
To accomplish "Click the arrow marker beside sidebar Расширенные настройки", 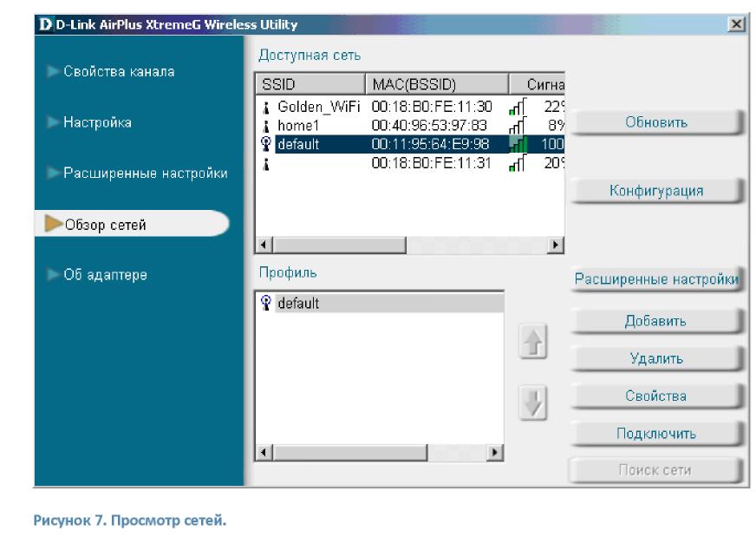I will click(x=53, y=173).
